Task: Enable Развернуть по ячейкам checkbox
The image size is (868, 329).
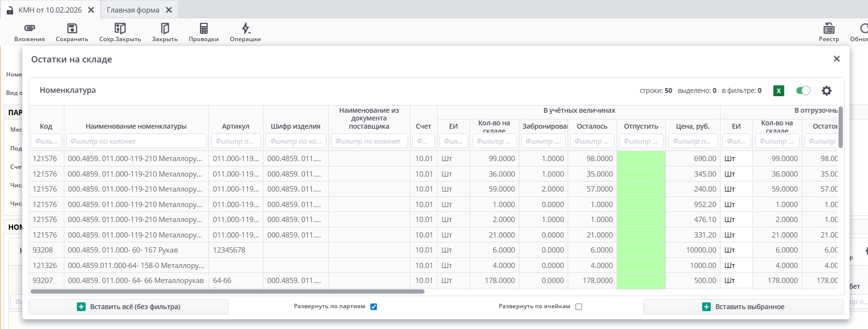Action: (x=579, y=307)
